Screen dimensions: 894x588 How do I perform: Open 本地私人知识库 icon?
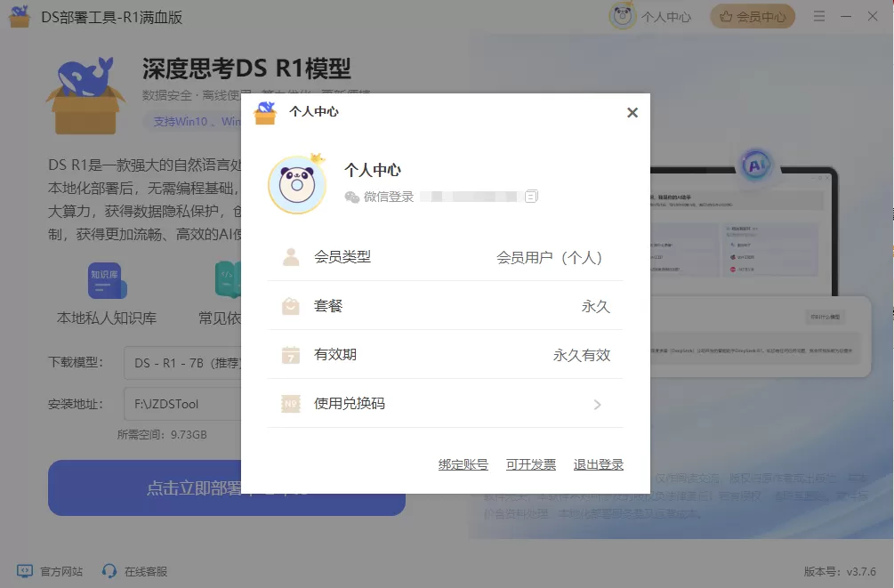pyautogui.click(x=107, y=280)
